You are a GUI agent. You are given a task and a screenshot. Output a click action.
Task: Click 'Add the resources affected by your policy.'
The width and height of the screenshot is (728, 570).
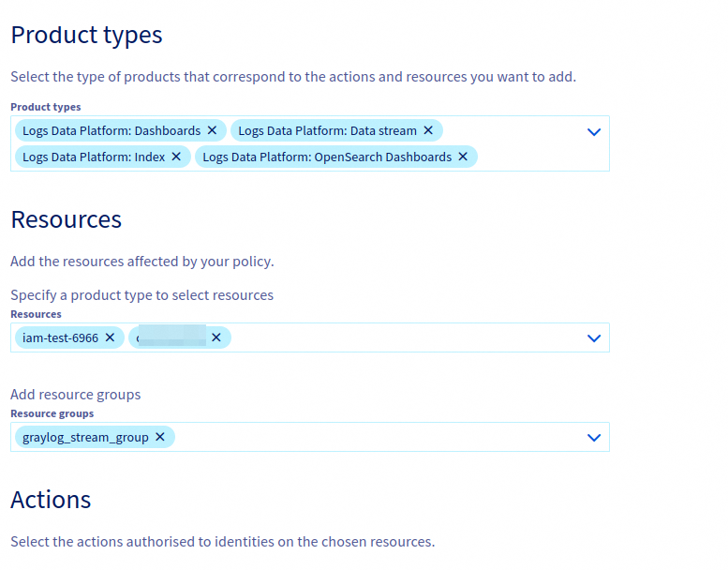142,262
